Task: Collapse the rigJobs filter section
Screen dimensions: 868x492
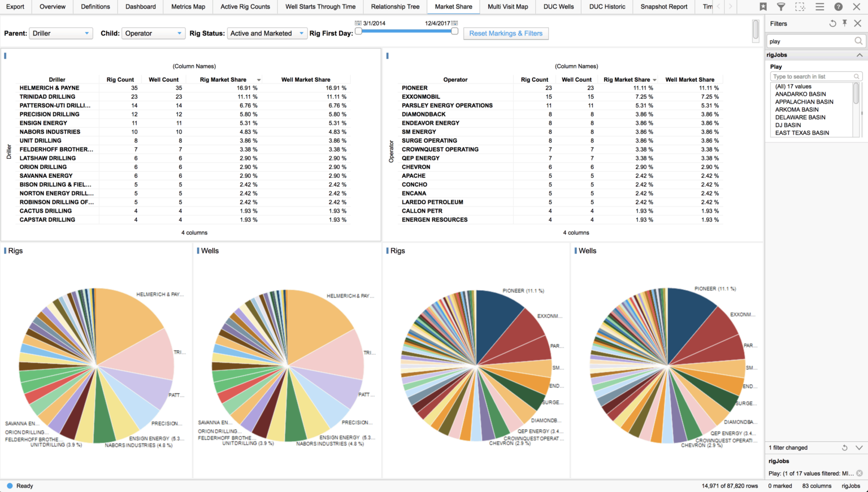Action: pos(860,55)
